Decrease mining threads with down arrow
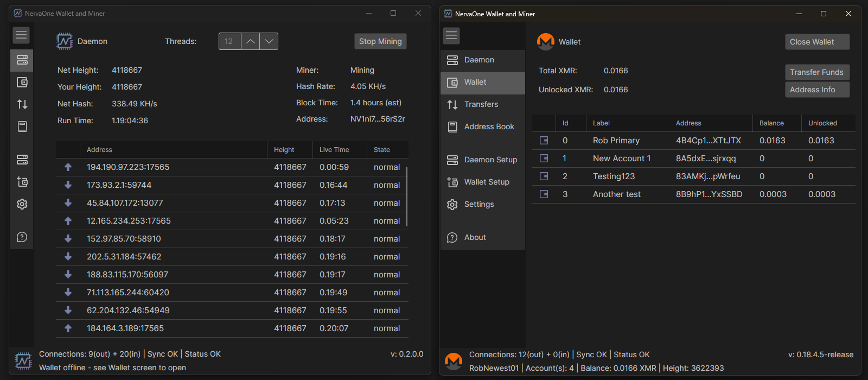Viewport: 868px width, 380px height. point(269,41)
